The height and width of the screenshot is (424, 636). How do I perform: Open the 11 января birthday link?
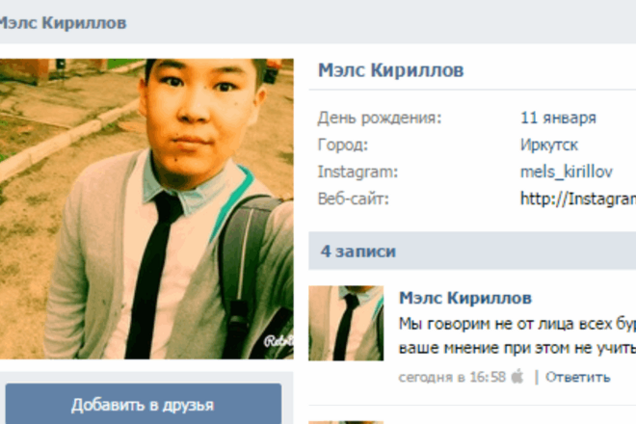[x=558, y=118]
